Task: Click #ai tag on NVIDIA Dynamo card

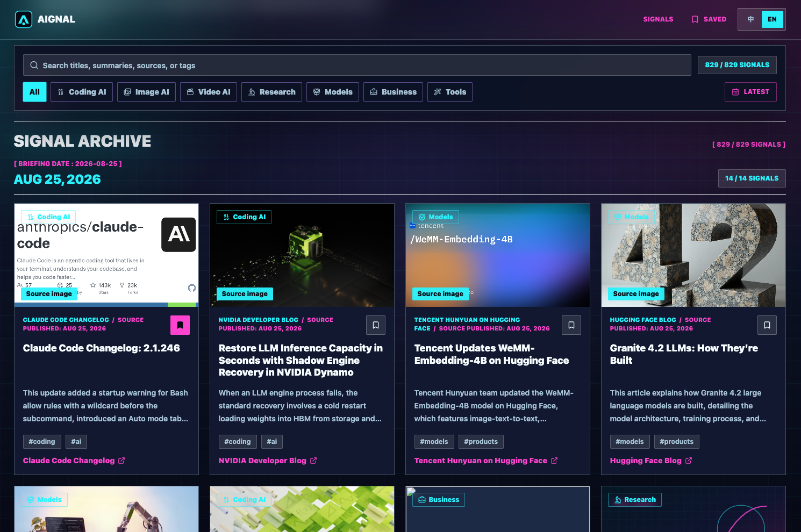Action: tap(272, 442)
